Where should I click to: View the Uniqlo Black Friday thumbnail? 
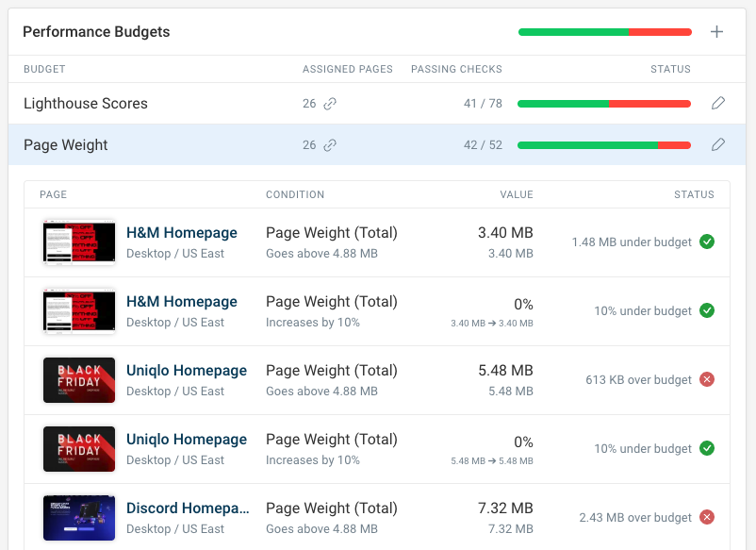78,379
